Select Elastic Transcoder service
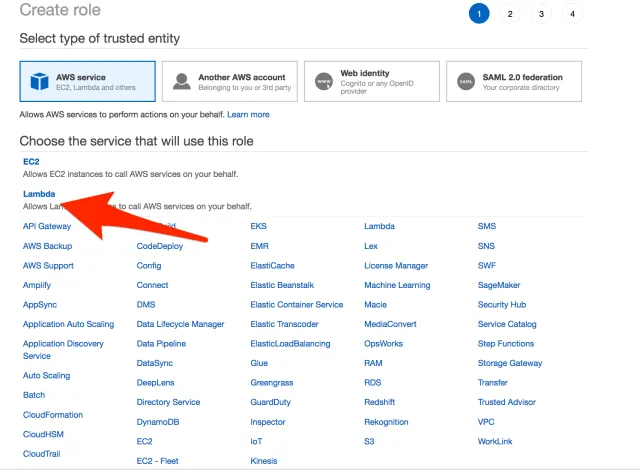Viewport: 640px width, 471px height. pos(284,324)
